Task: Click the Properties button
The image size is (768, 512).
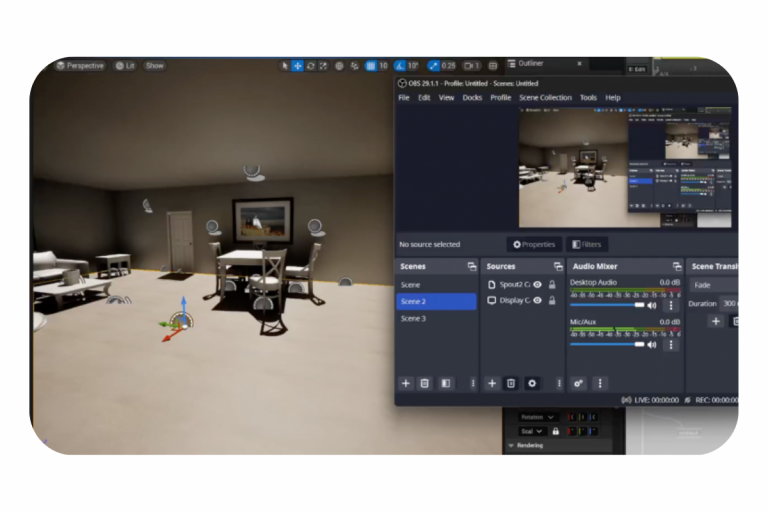Action: tap(534, 244)
